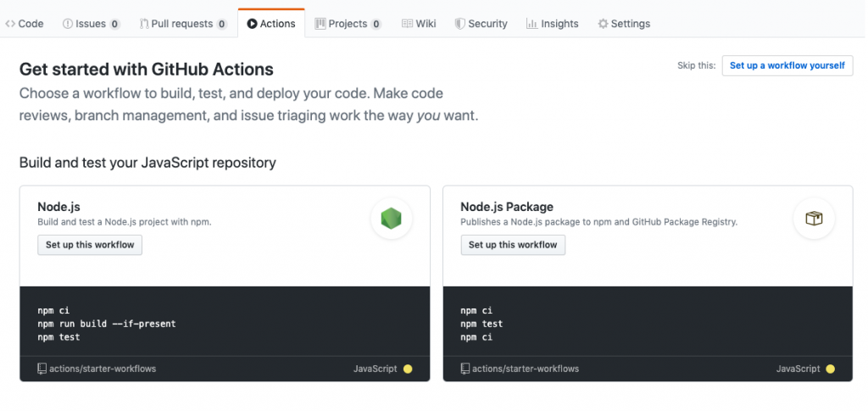
Task: Click the green Node.js hexagon logo
Action: (x=392, y=219)
